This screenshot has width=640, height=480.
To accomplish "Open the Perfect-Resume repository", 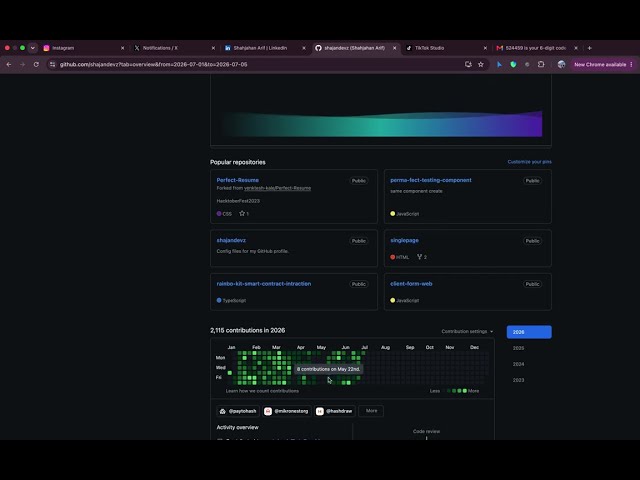I will (x=238, y=180).
